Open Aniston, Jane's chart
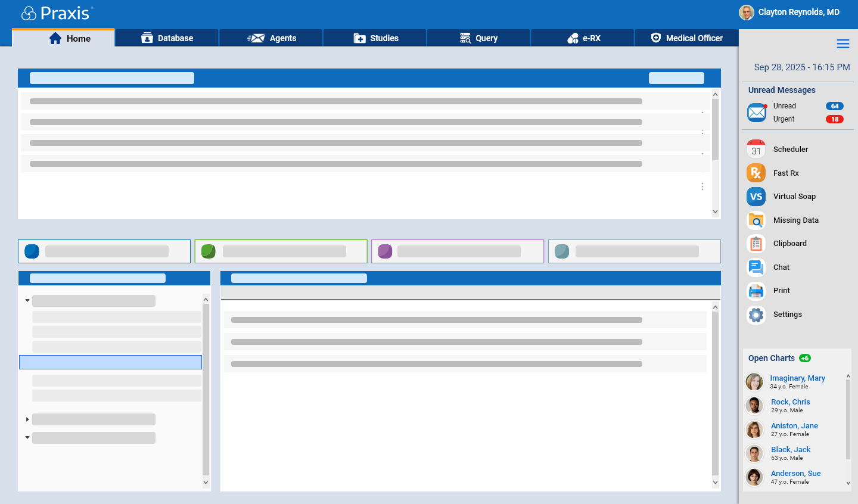858x504 pixels. [x=794, y=425]
